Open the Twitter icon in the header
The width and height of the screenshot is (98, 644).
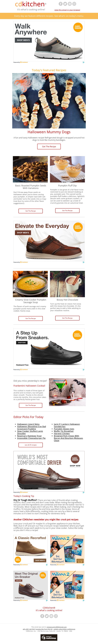click(65, 4)
